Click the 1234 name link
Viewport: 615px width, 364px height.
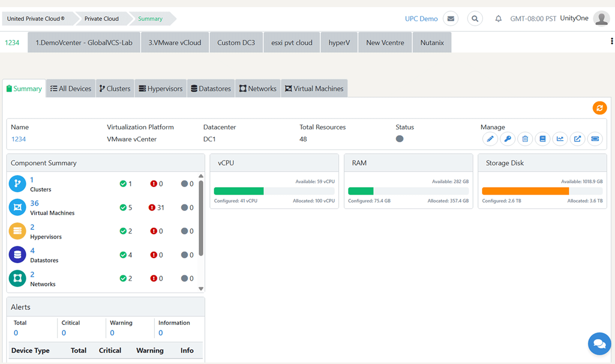pos(19,139)
